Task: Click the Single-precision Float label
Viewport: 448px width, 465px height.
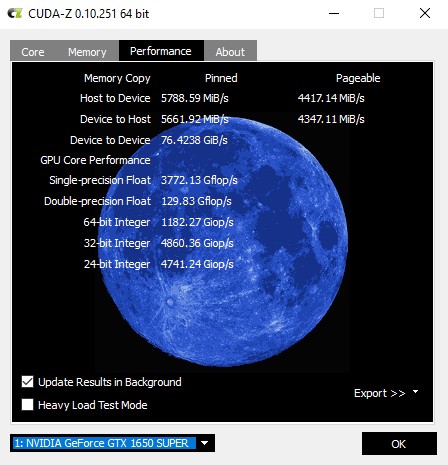Action: pos(100,180)
